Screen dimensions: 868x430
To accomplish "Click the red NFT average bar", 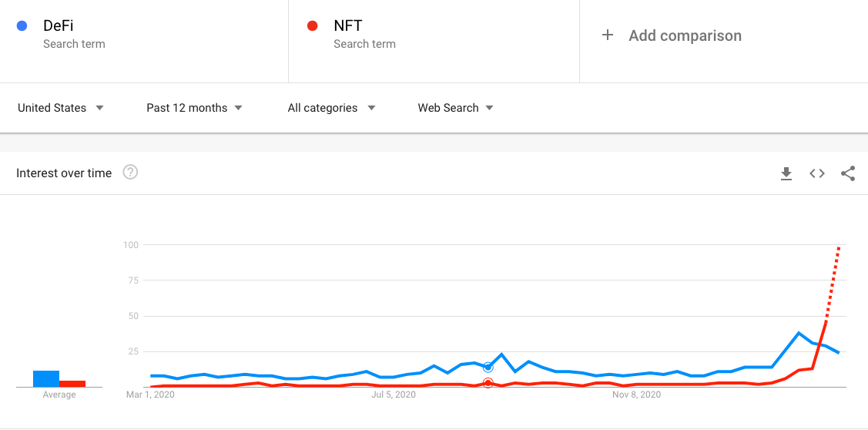I will coord(72,384).
